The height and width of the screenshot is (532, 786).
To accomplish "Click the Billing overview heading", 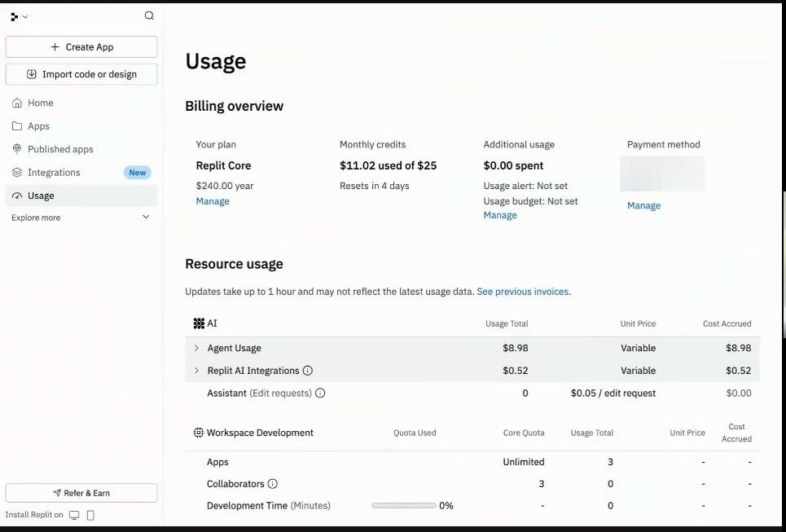I will (234, 106).
